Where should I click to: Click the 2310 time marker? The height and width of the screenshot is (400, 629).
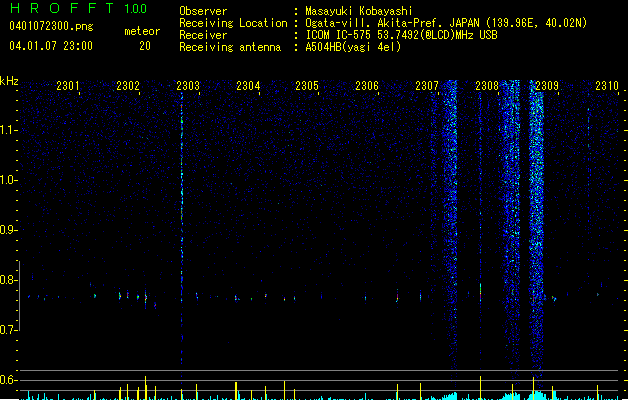607,86
